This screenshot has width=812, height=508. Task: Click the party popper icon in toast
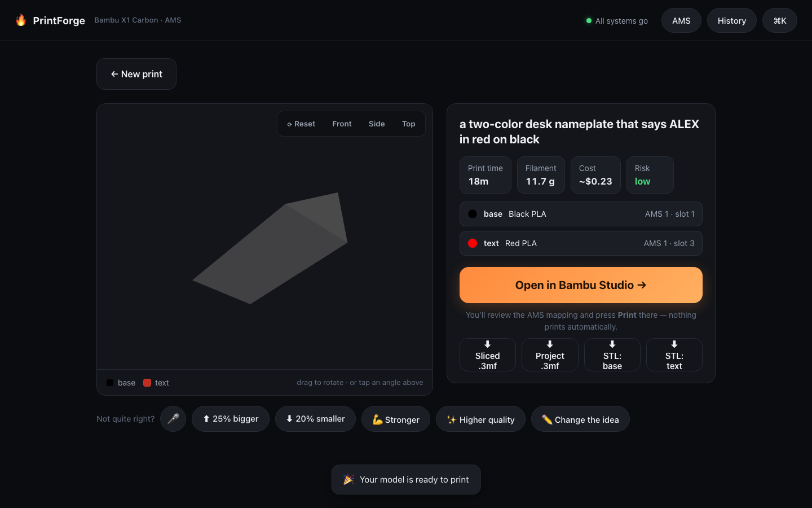click(x=349, y=479)
